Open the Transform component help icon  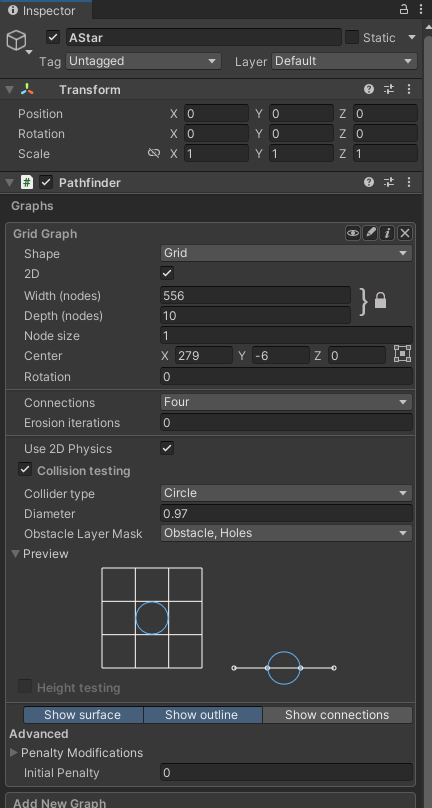point(369,89)
